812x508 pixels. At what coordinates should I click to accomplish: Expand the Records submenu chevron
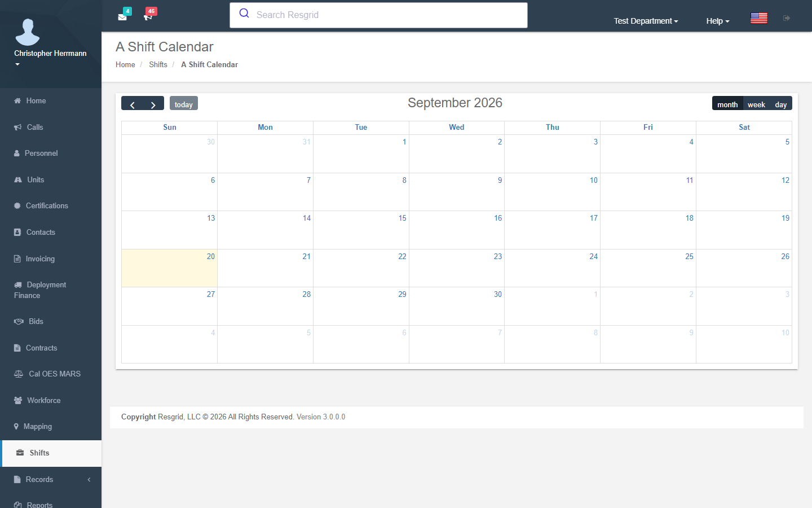(89, 479)
